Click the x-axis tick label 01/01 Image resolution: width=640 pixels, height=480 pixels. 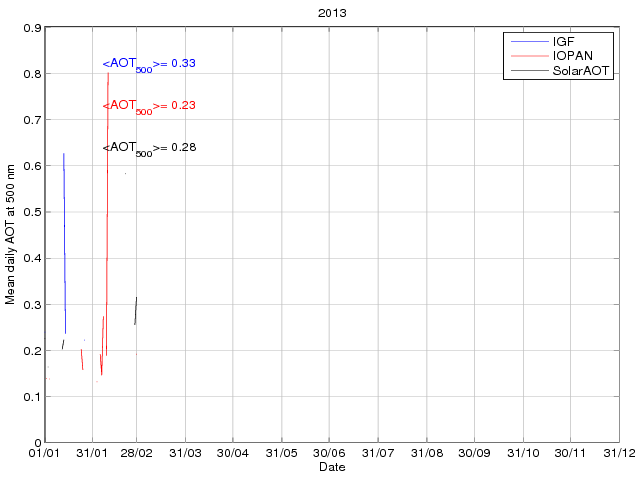coord(44,453)
